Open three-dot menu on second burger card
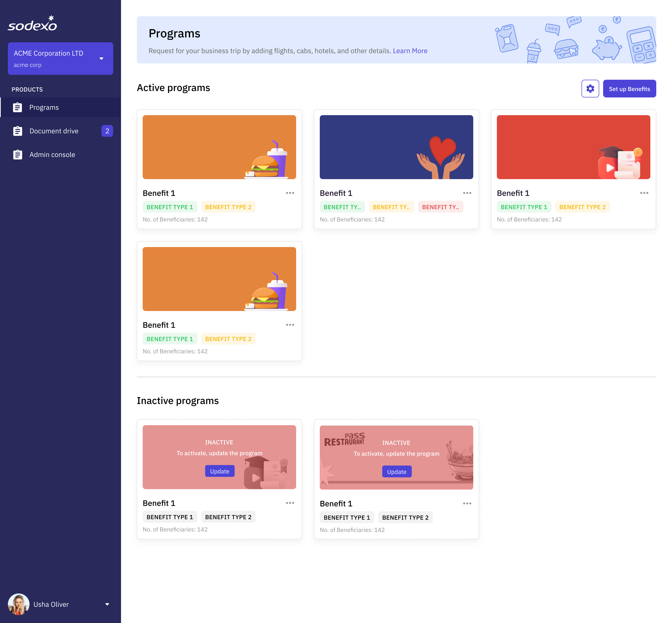The height and width of the screenshot is (623, 672). [x=290, y=325]
